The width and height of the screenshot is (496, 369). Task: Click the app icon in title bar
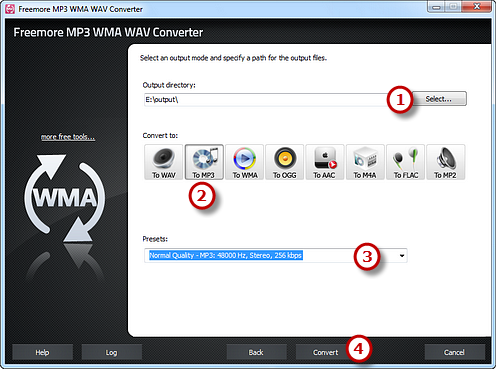coord(10,9)
